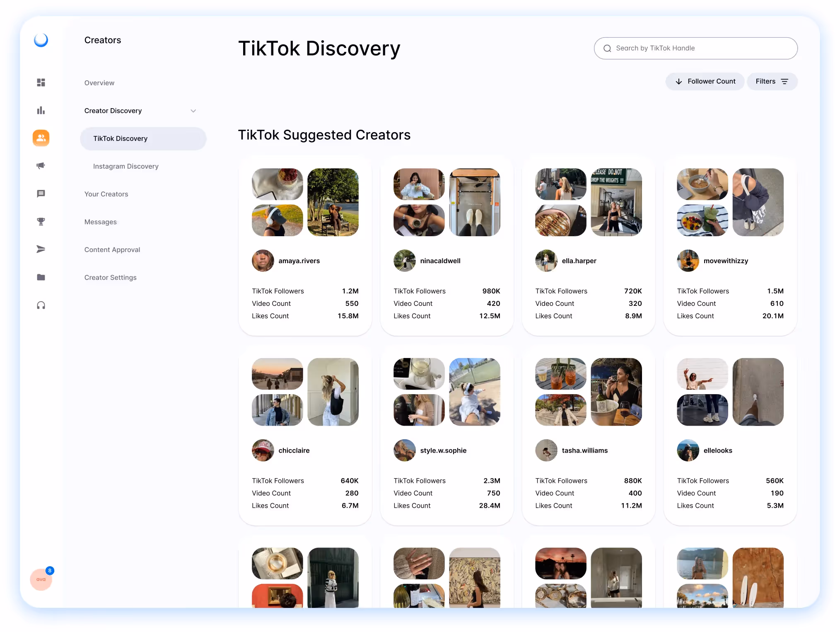
Task: Open the Filters dropdown
Action: (772, 81)
